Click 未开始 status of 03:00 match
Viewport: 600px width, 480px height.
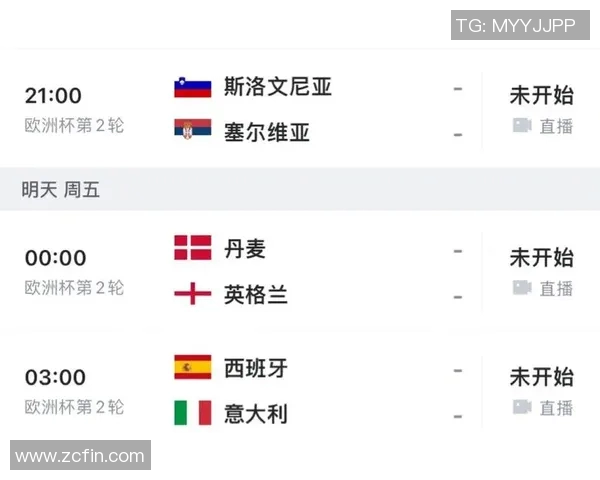pos(541,377)
